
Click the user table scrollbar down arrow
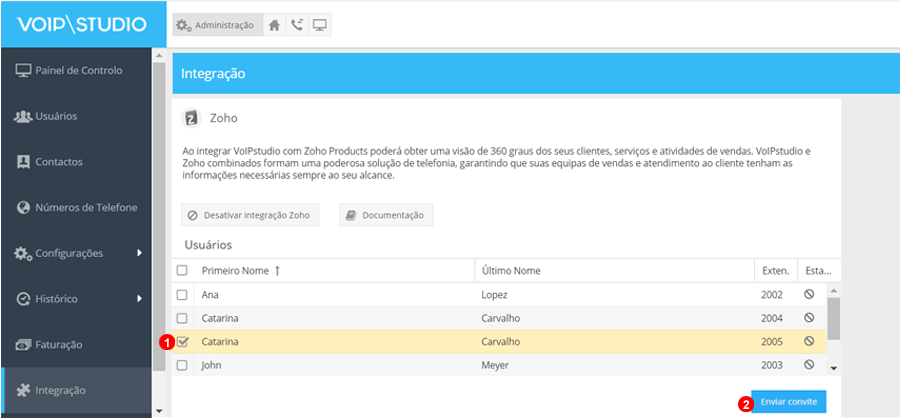[x=834, y=368]
